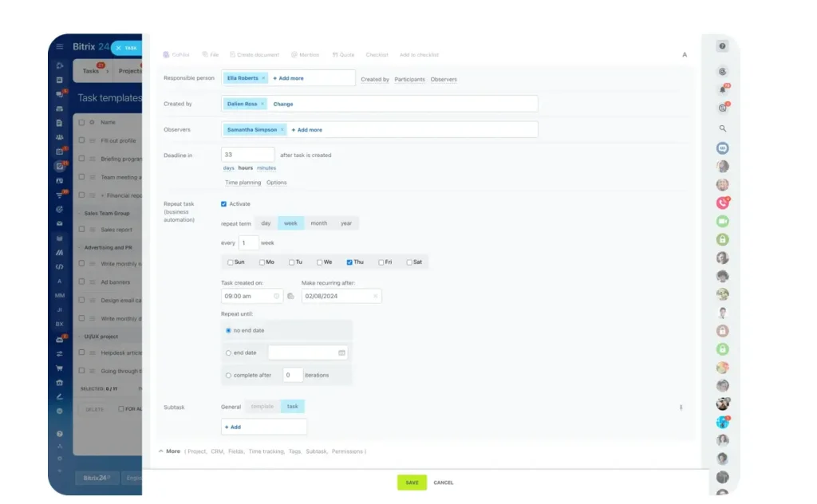The width and height of the screenshot is (817, 504).
Task: Select the template tab under Subtask
Action: pos(264,406)
